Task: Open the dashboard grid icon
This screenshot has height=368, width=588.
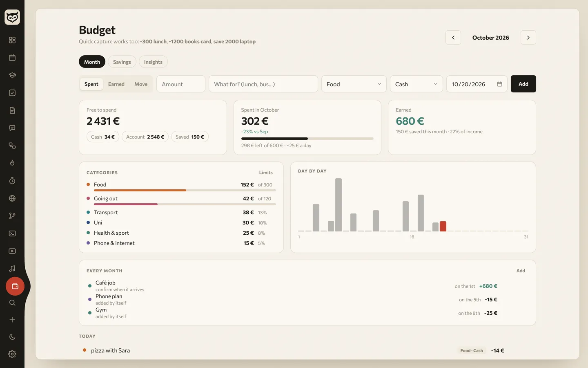Action: pos(12,40)
